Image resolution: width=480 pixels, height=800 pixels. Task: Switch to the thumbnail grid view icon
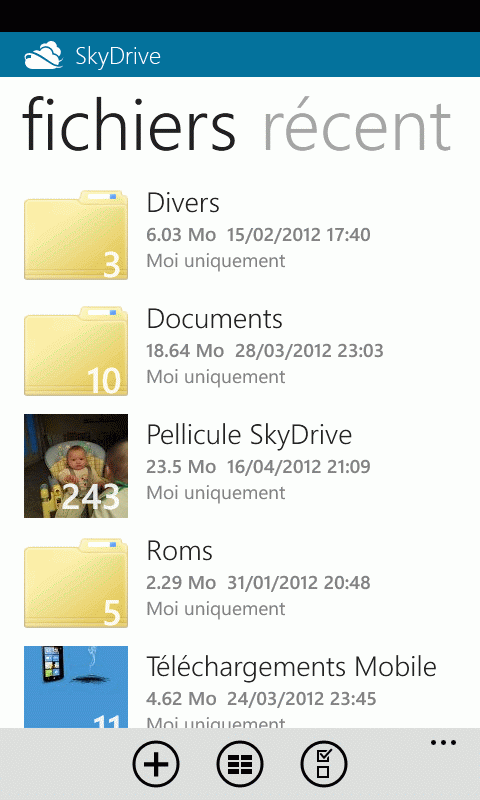point(240,764)
